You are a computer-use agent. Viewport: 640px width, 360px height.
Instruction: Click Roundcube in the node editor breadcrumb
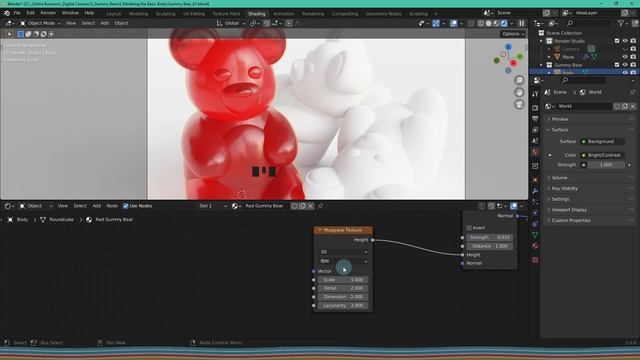point(61,220)
